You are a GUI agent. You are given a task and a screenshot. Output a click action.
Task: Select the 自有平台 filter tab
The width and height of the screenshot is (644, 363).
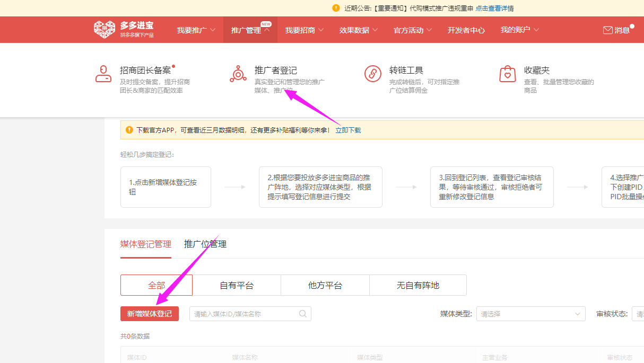(x=237, y=285)
